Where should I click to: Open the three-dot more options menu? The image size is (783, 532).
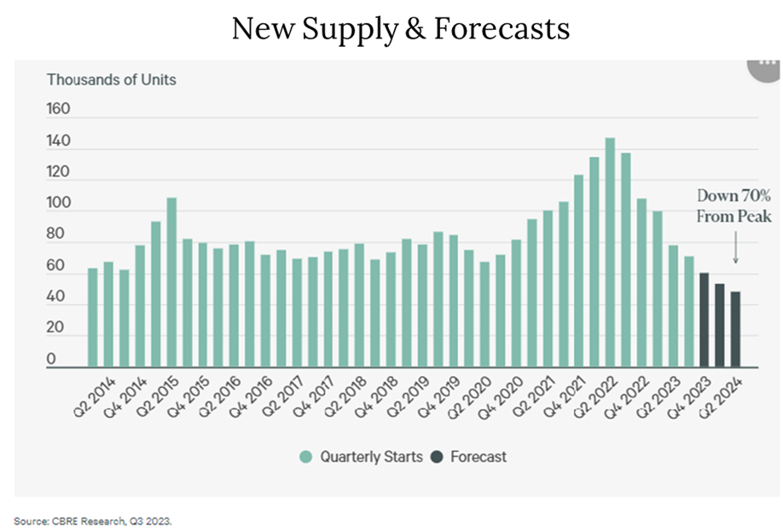click(764, 67)
